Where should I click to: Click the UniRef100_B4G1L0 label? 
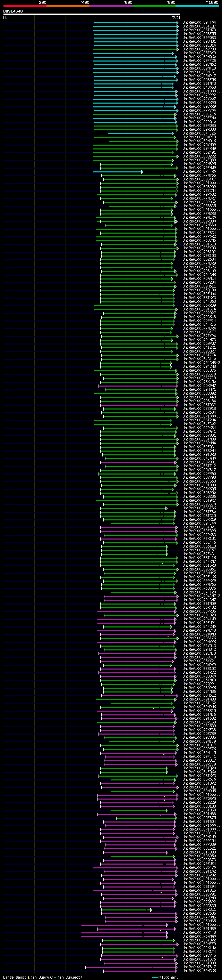tap(199, 359)
